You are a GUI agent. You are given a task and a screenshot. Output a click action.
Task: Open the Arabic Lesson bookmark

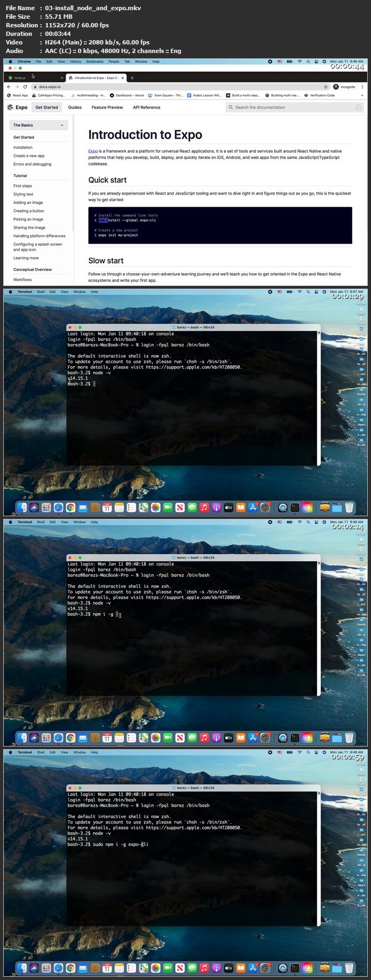(x=204, y=95)
